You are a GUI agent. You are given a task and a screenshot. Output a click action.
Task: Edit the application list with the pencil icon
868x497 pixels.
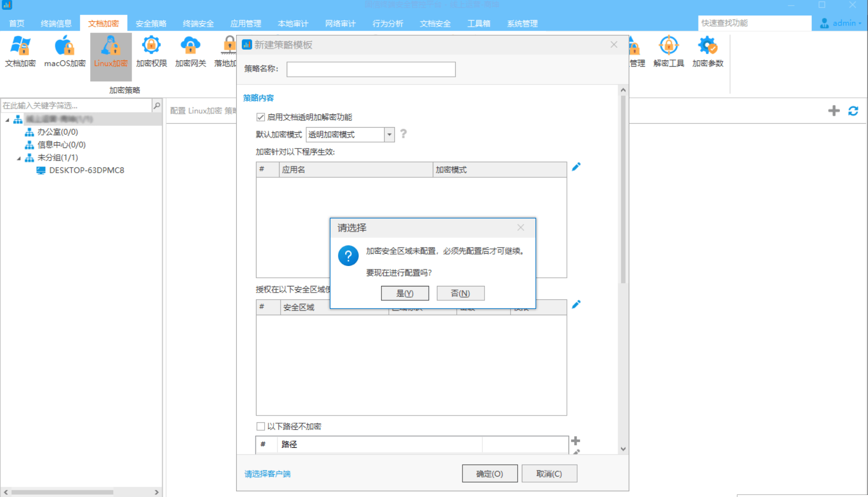tap(576, 167)
